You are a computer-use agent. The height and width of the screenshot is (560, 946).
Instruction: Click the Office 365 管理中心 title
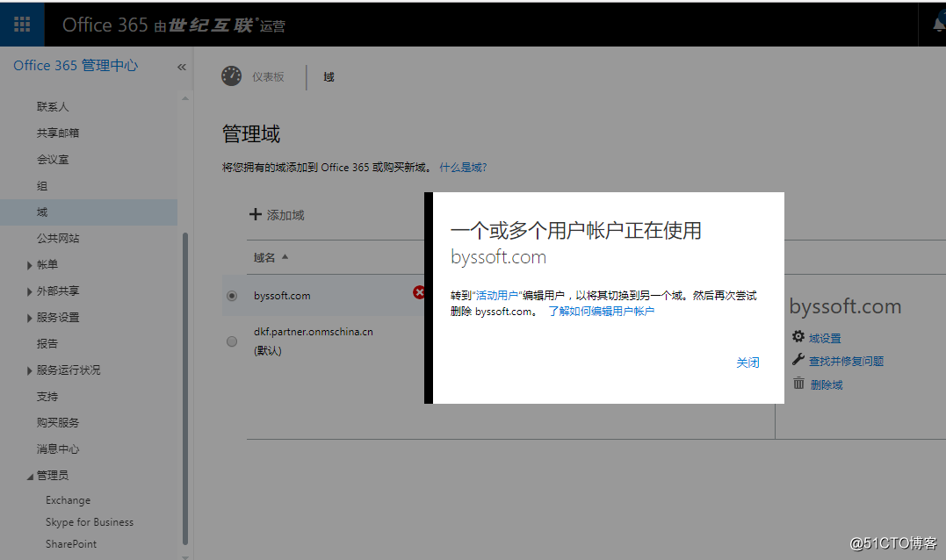(x=76, y=65)
